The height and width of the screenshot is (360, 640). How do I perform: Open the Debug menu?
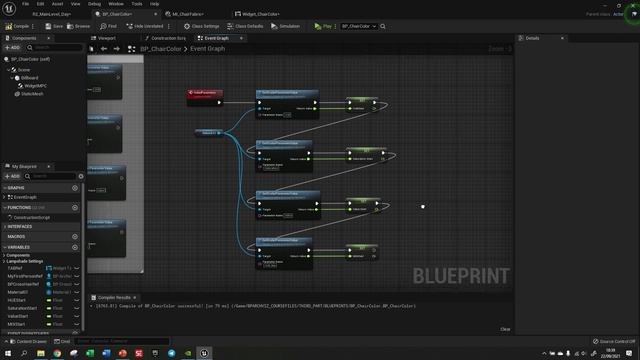click(94, 4)
